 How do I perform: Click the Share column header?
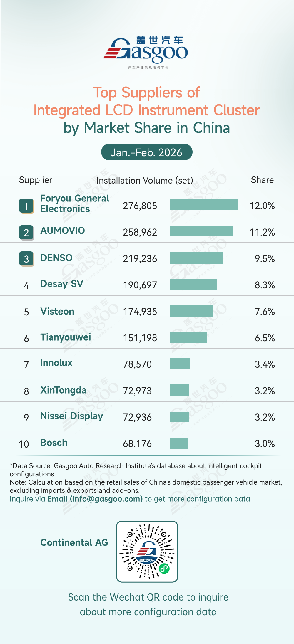262,180
